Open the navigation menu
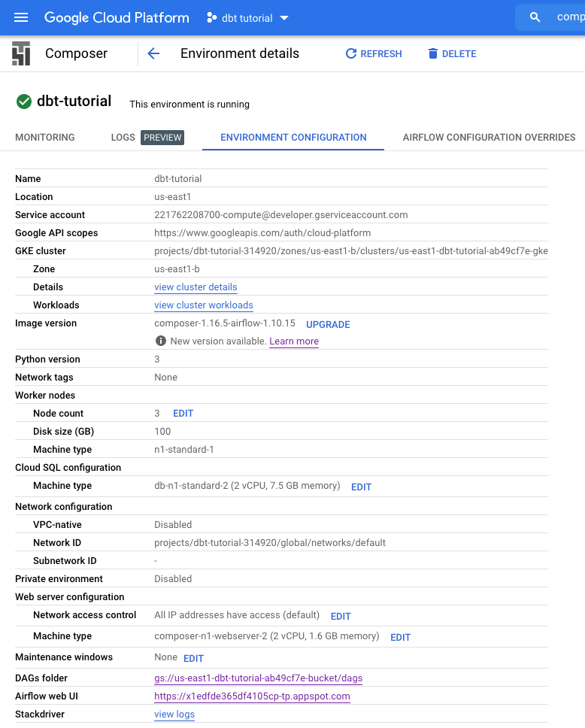 [x=20, y=17]
